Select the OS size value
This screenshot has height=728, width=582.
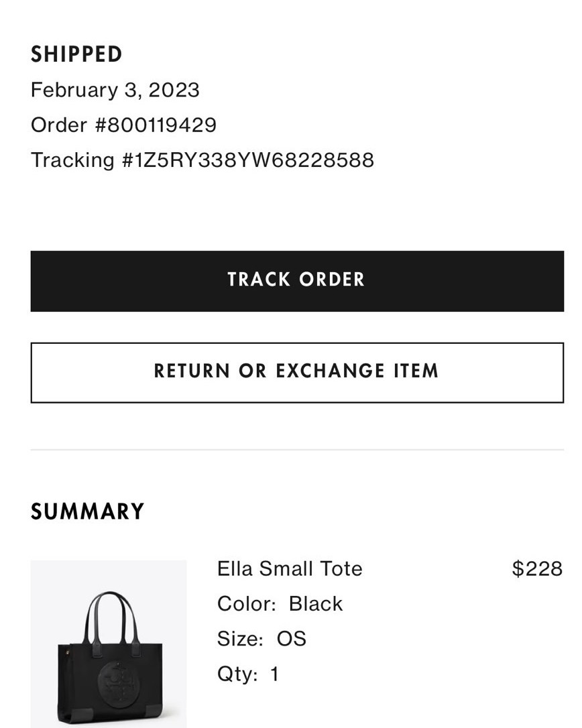[x=292, y=639]
